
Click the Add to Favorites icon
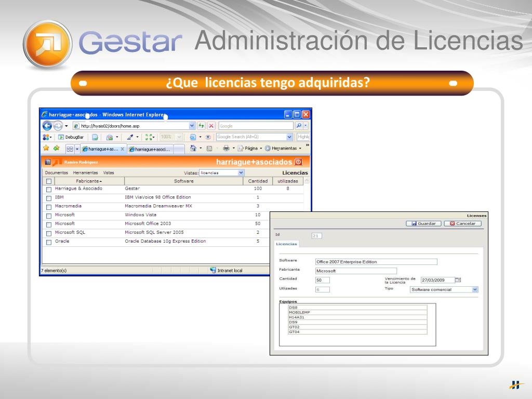click(56, 148)
